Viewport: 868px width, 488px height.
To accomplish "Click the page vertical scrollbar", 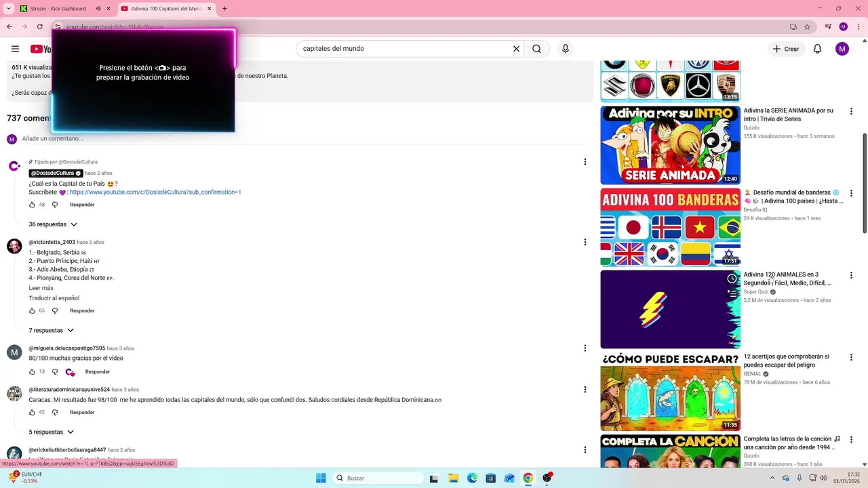I will coord(864,183).
